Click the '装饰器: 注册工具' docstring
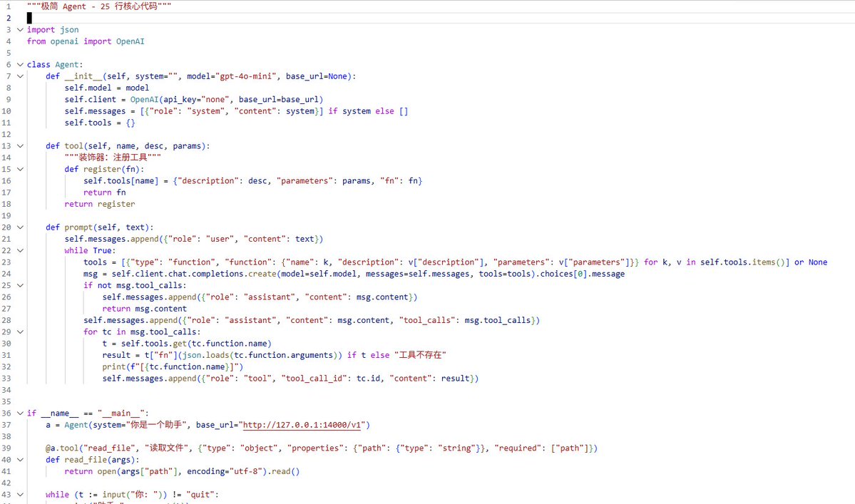 [x=113, y=158]
